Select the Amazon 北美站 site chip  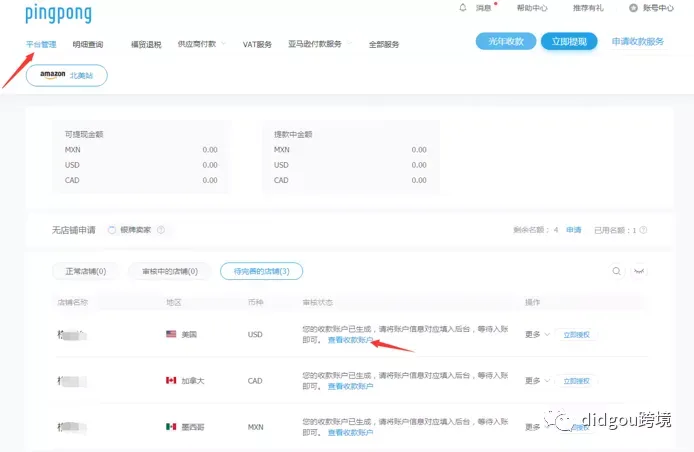pos(66,75)
